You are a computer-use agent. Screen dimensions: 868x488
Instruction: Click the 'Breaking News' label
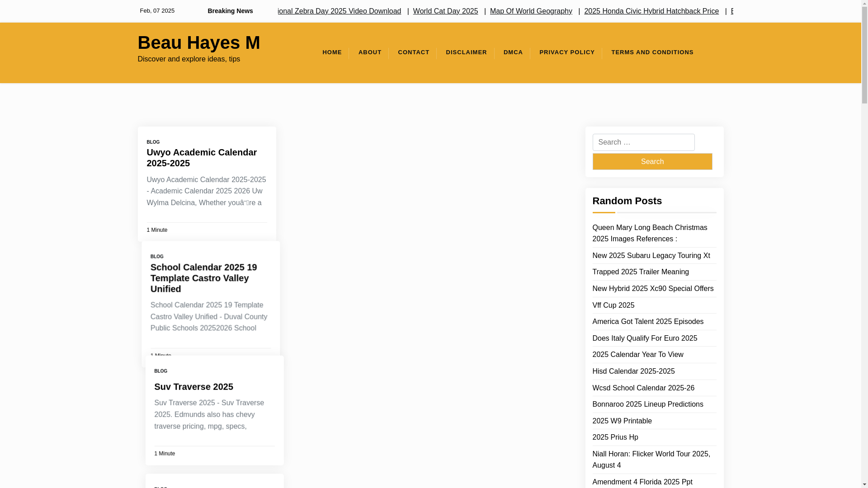click(x=230, y=11)
